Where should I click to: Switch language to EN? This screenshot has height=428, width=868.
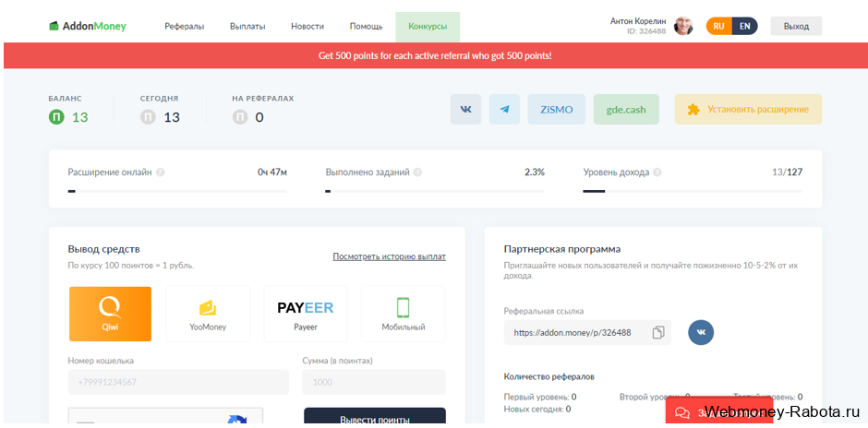pos(744,26)
